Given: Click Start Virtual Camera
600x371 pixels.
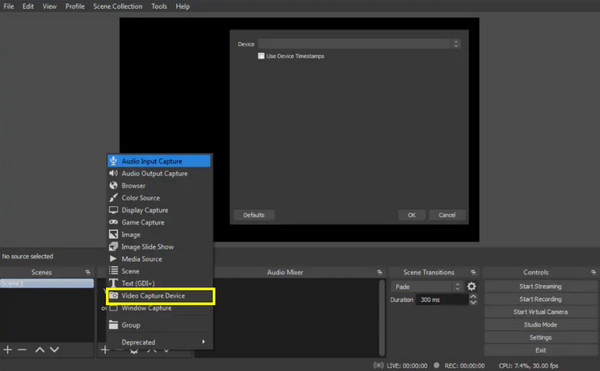Looking at the screenshot, I should pyautogui.click(x=540, y=312).
